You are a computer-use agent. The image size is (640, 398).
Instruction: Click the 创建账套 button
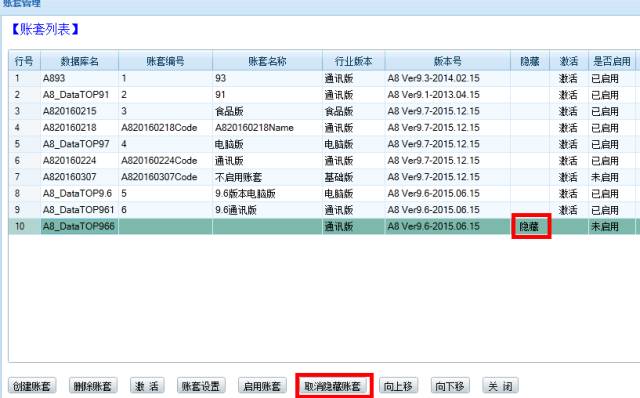click(32, 386)
